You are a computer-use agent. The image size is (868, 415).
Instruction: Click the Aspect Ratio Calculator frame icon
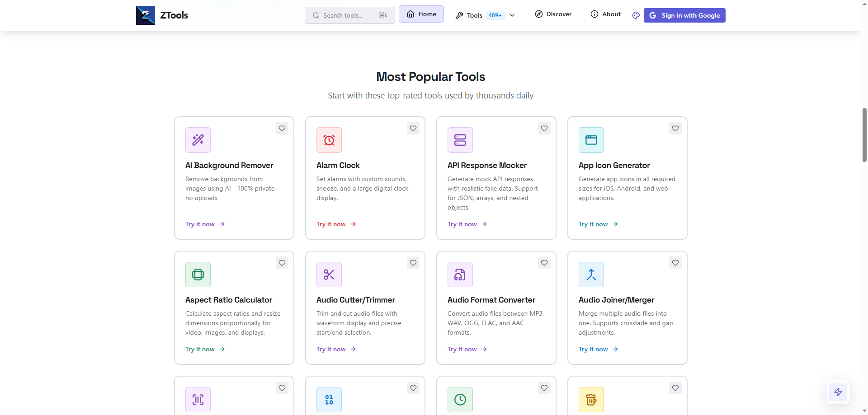[x=198, y=274]
